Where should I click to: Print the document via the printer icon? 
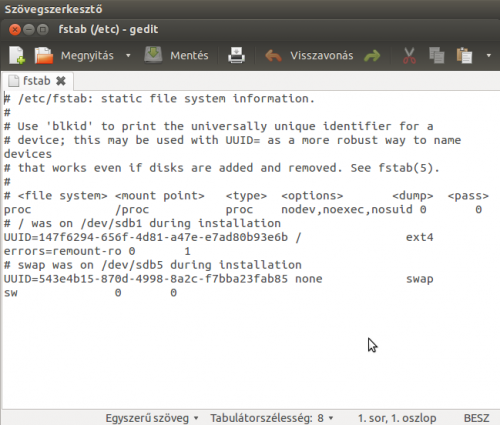coord(236,55)
